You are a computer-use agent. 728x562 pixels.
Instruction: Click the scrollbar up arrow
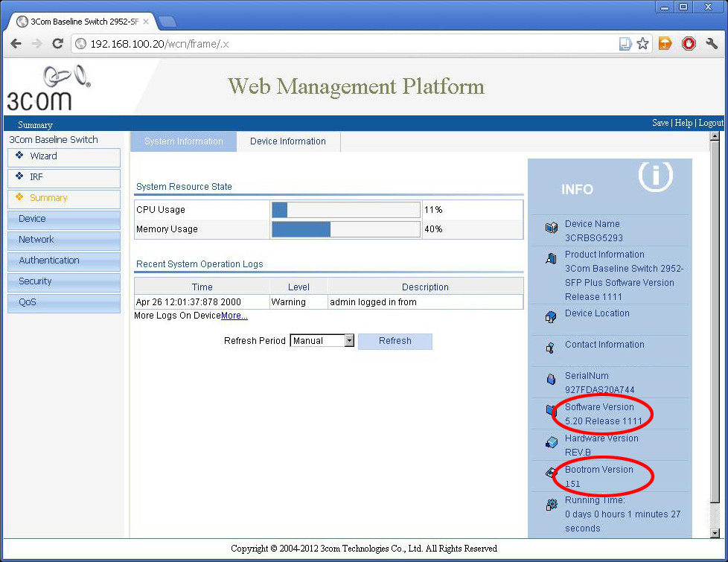pos(715,136)
